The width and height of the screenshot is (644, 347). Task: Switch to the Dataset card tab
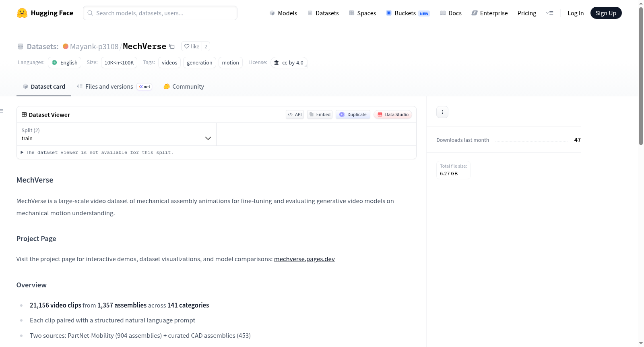43,87
